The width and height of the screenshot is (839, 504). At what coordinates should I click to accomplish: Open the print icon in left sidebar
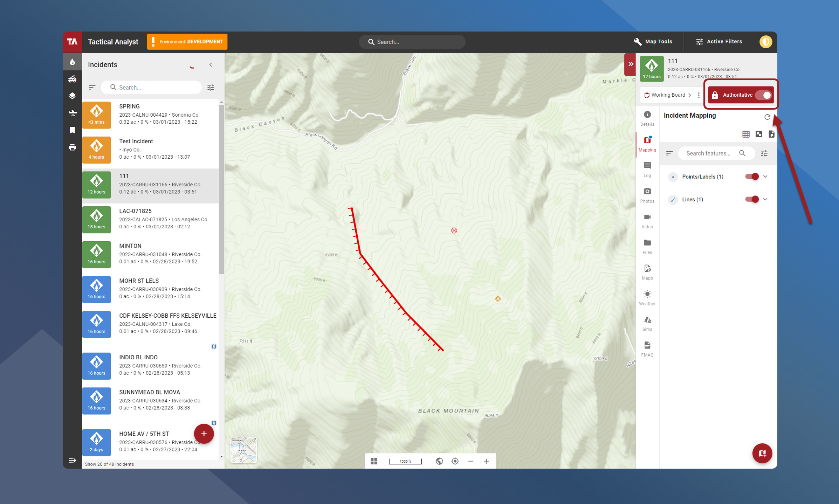pos(73,147)
